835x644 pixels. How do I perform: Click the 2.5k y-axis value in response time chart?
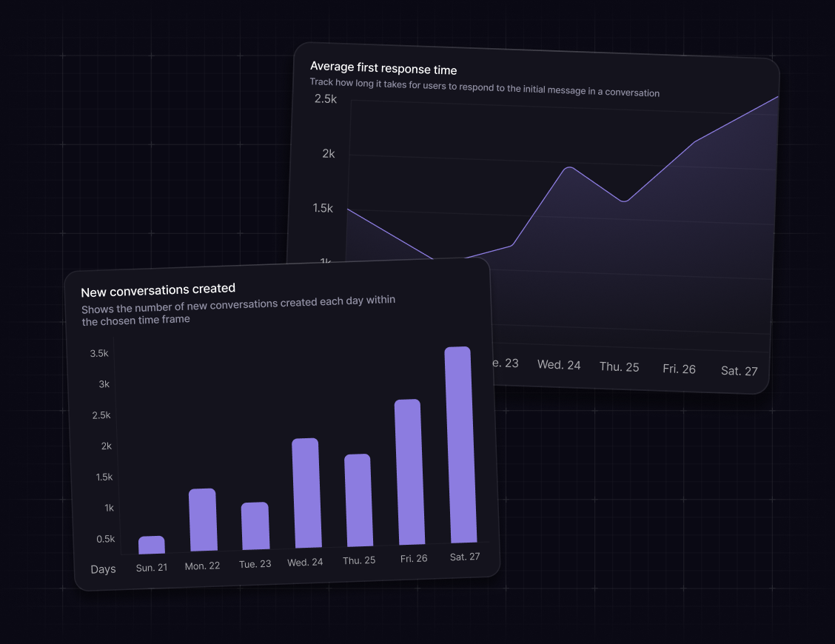pyautogui.click(x=326, y=98)
